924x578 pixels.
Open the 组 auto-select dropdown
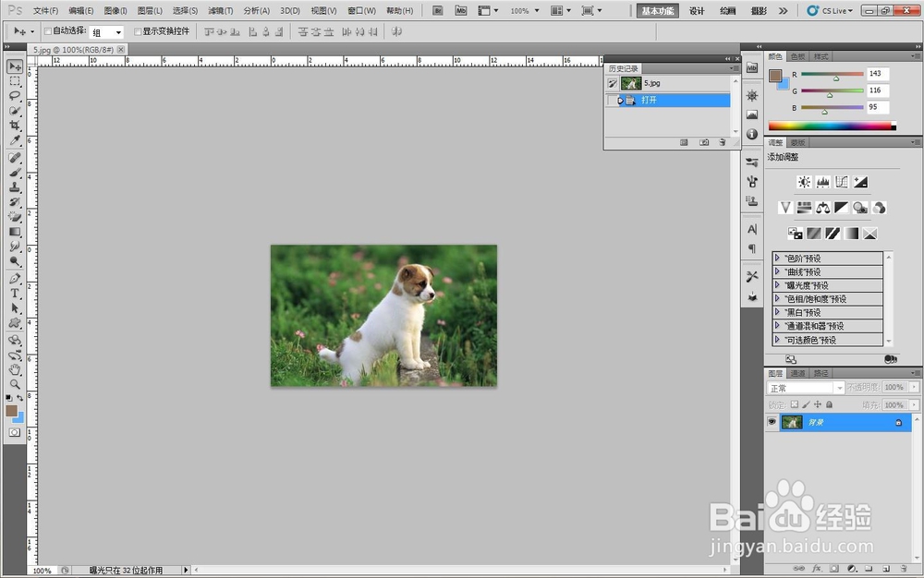coord(106,32)
